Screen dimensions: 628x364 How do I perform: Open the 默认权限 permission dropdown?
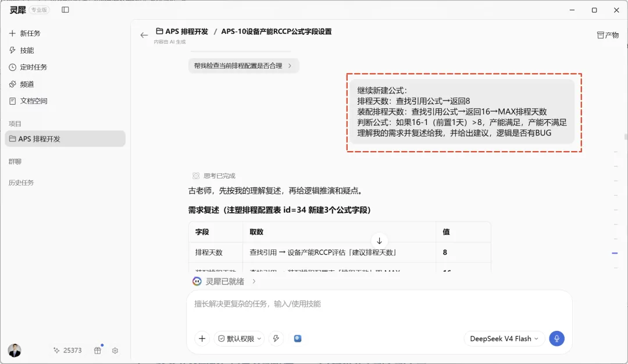click(240, 339)
